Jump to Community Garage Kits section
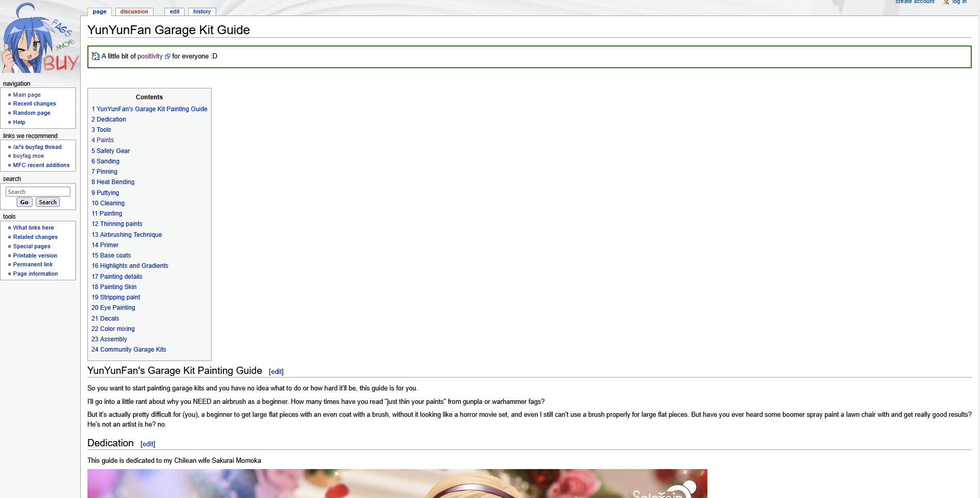Viewport: 980px width, 498px height. pyautogui.click(x=129, y=350)
